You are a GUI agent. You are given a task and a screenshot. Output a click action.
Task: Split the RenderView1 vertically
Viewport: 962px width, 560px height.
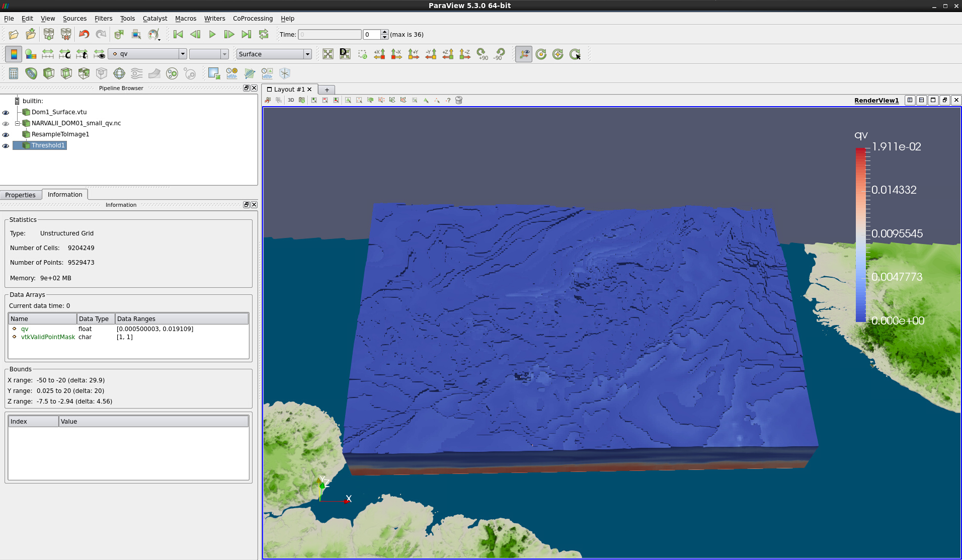[921, 100]
